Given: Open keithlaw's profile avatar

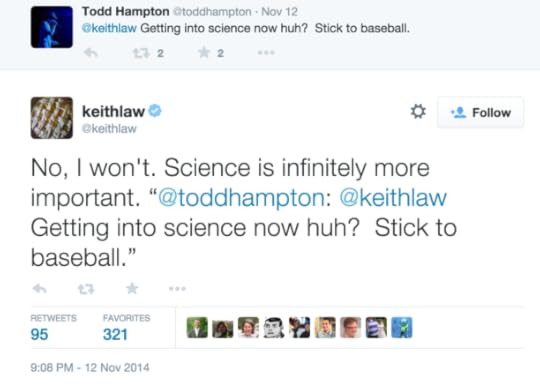Looking at the screenshot, I should coord(52,118).
